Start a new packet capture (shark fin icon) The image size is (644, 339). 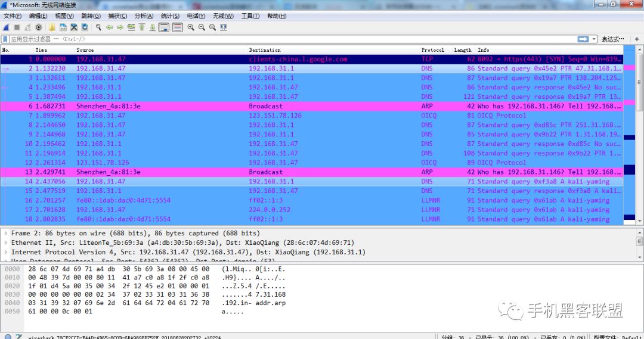pyautogui.click(x=6, y=27)
